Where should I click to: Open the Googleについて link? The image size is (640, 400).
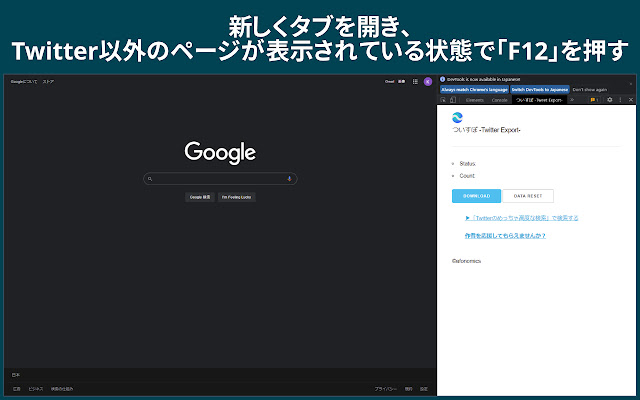24,82
